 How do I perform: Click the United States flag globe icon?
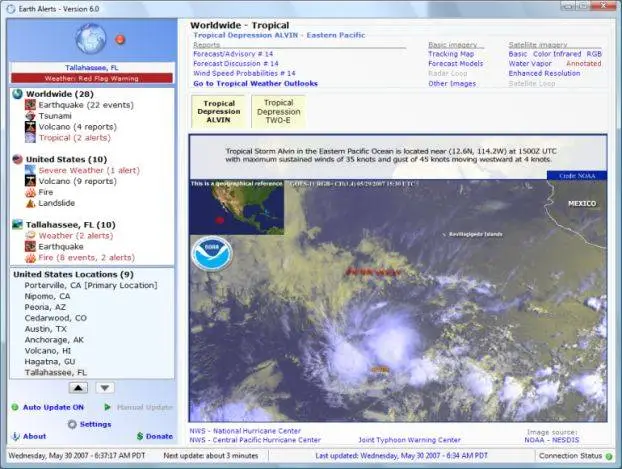coord(17,159)
